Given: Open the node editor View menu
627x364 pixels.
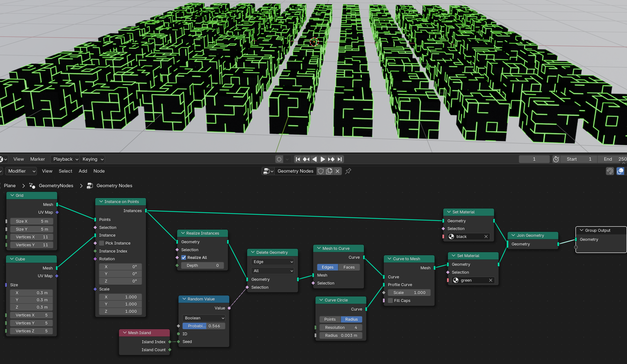Looking at the screenshot, I should 47,171.
